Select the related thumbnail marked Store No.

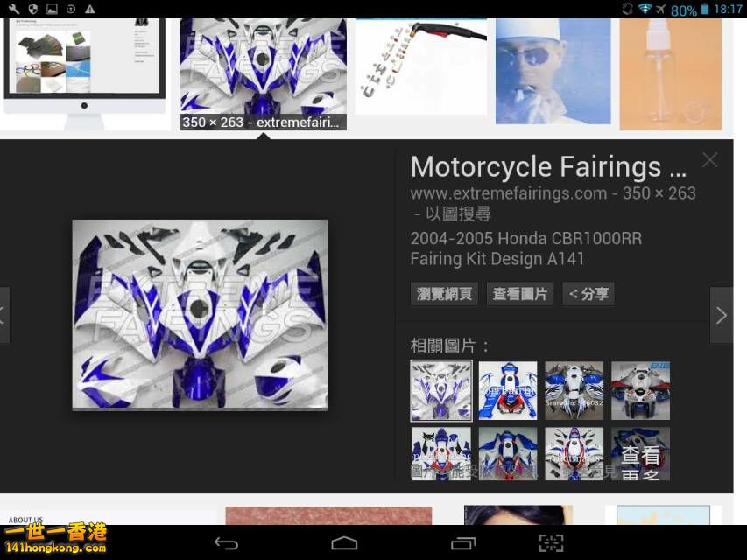[x=574, y=390]
